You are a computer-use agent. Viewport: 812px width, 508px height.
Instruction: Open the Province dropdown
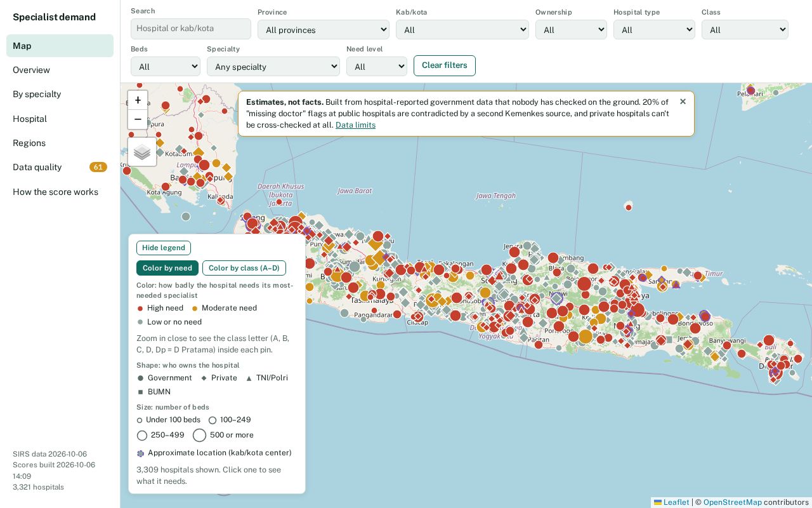tap(324, 30)
